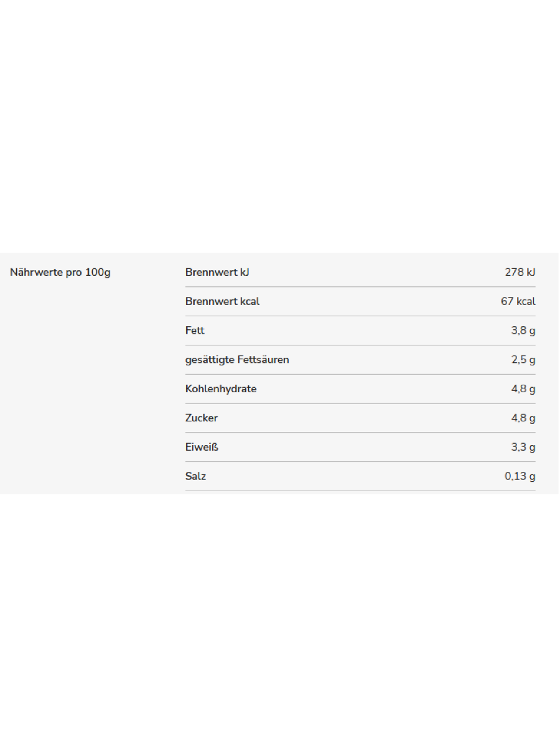The image size is (560, 747).
Task: Click the "Zucker" row label
Action: coord(202,418)
